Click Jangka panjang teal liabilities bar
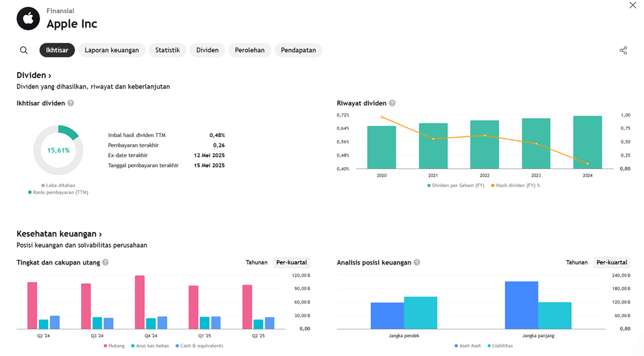Viewport: 644px width, 356px height. point(555,316)
